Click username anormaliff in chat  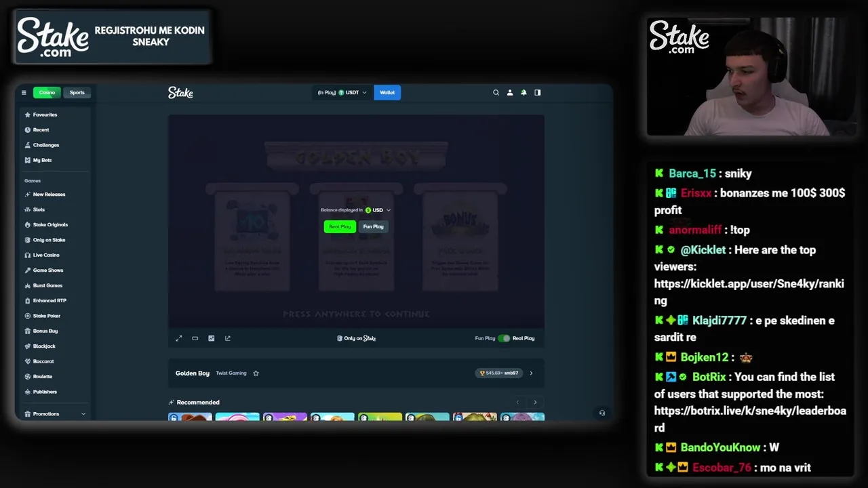(695, 230)
